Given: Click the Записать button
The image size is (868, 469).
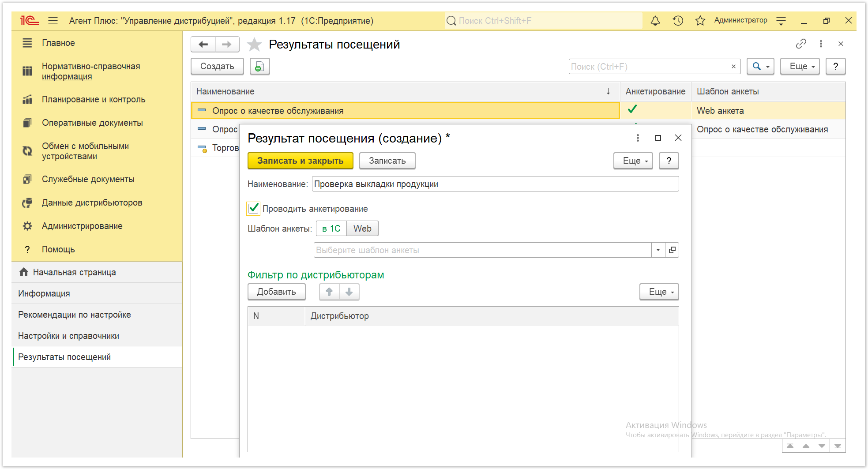Looking at the screenshot, I should pos(387,161).
